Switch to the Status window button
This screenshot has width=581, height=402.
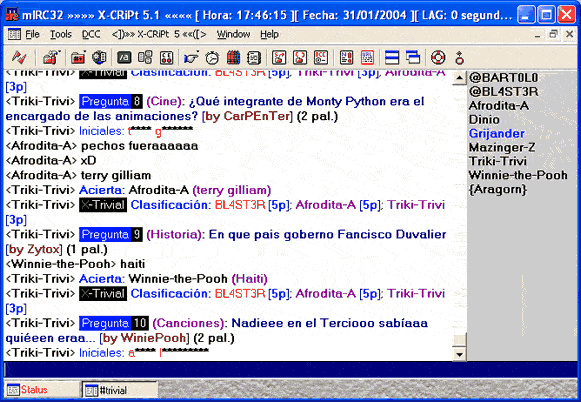pyautogui.click(x=42, y=390)
